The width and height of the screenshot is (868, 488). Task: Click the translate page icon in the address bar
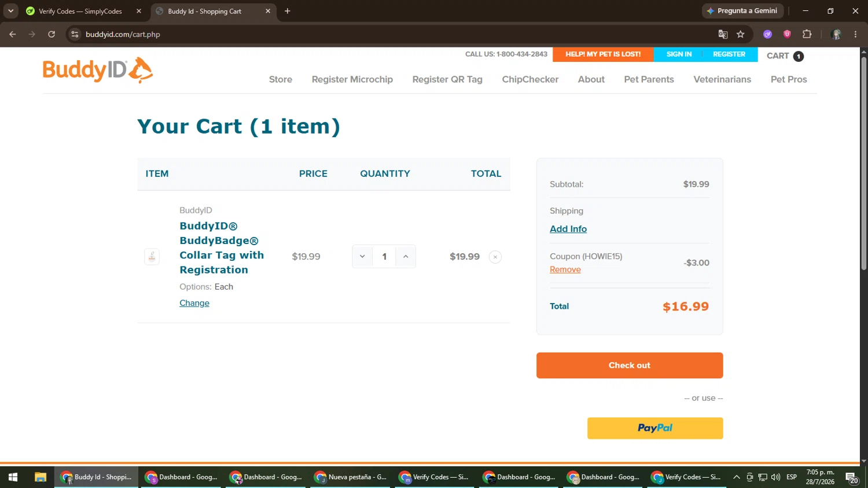coord(723,34)
